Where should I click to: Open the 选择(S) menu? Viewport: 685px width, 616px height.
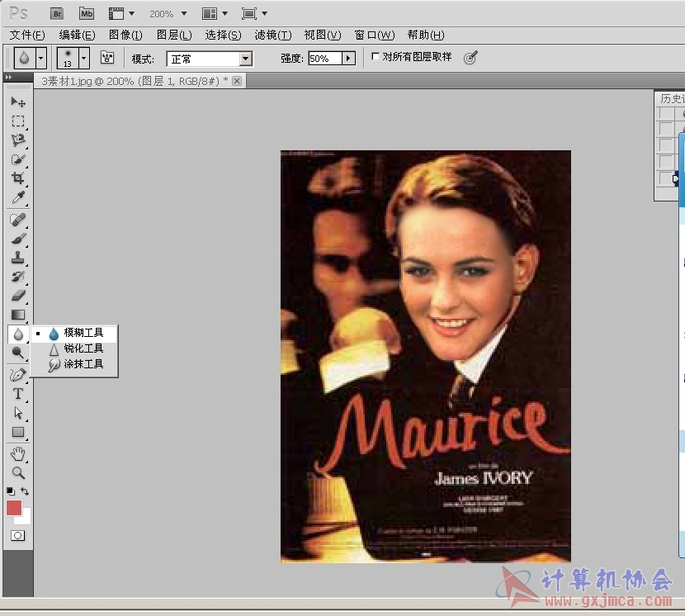[x=223, y=35]
